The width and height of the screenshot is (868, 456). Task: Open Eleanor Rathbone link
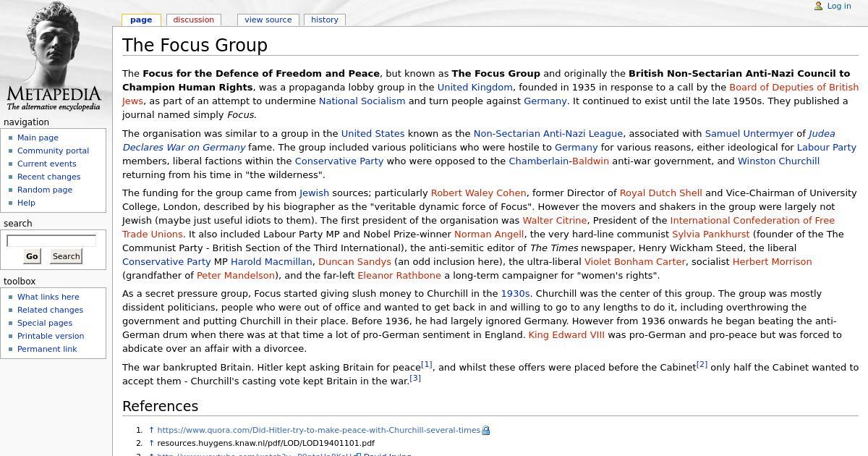point(399,275)
